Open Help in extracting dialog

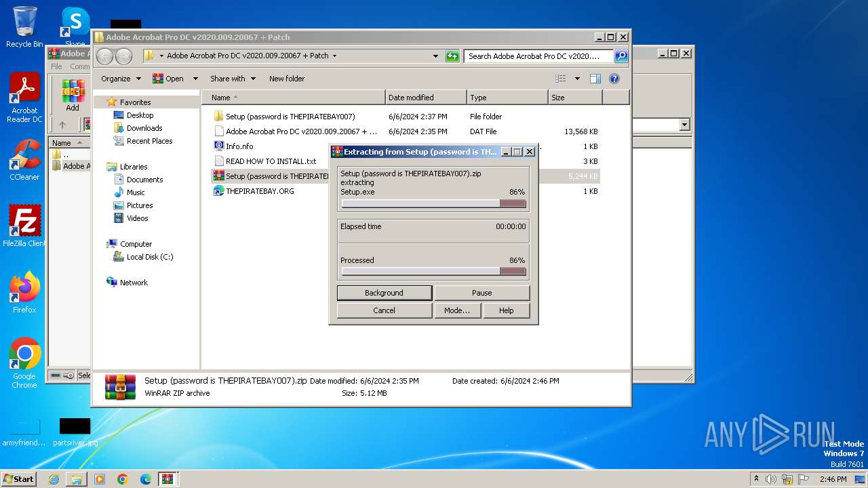point(506,310)
